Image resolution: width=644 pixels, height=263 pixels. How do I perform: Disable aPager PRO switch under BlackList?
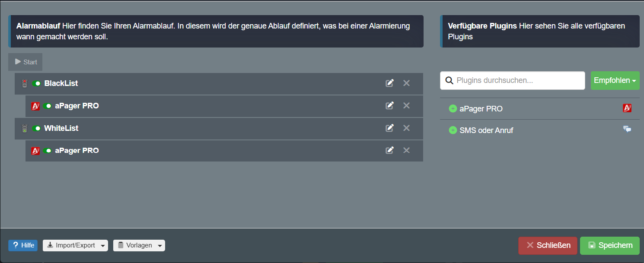tap(47, 106)
